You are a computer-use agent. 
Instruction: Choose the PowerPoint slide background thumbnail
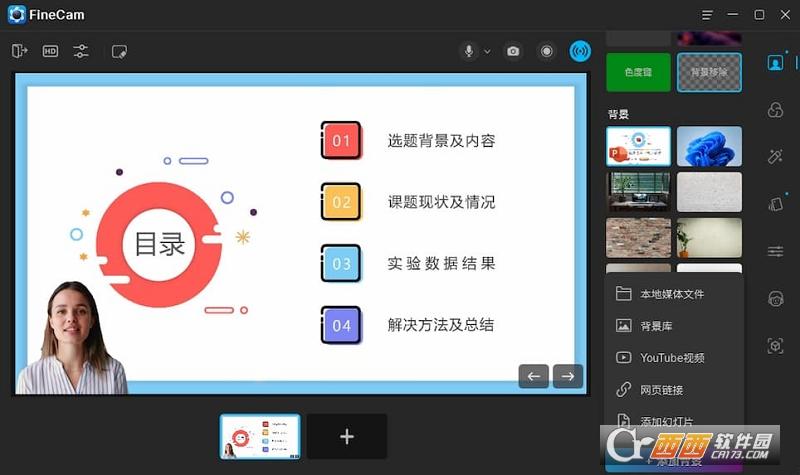point(638,146)
